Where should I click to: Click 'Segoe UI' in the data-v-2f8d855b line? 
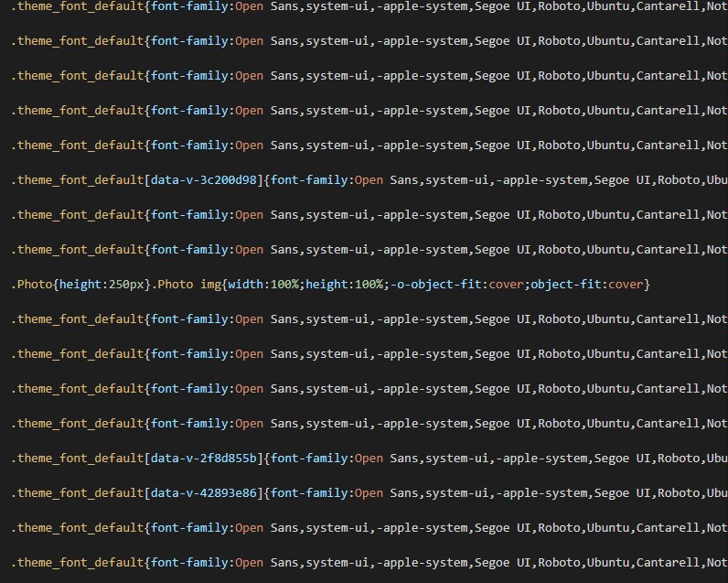click(623, 459)
